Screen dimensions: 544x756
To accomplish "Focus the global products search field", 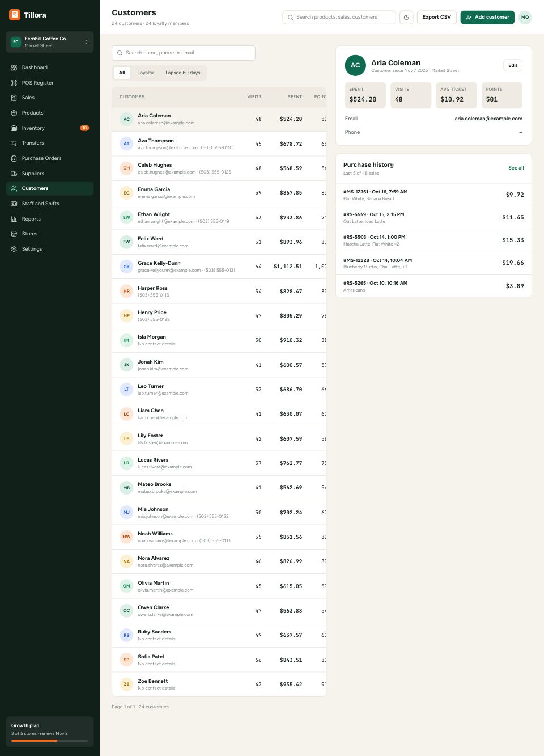I will pos(339,17).
